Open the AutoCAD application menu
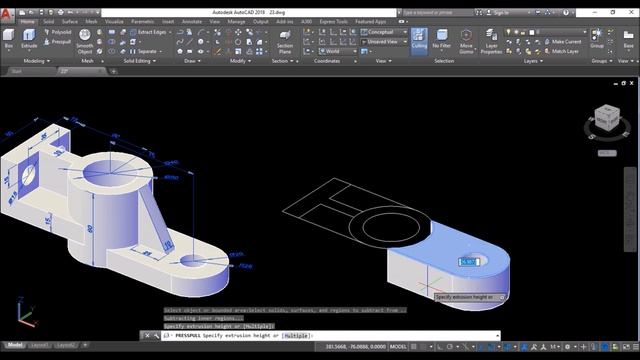 click(x=6, y=14)
